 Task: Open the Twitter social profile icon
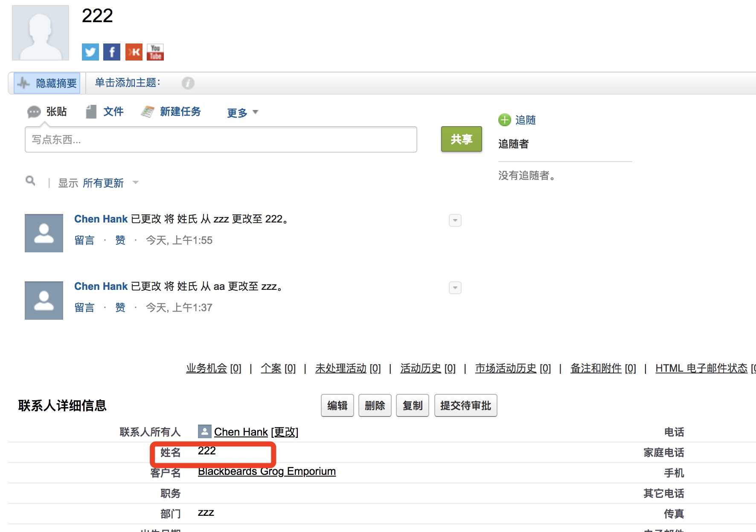click(90, 52)
